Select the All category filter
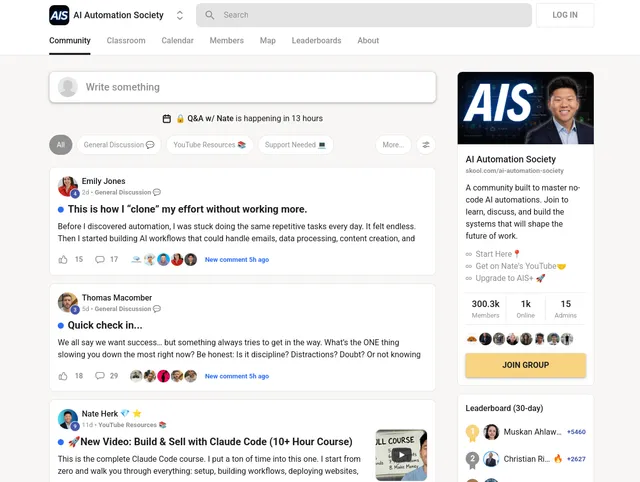Image resolution: width=640 pixels, height=482 pixels. tap(61, 145)
